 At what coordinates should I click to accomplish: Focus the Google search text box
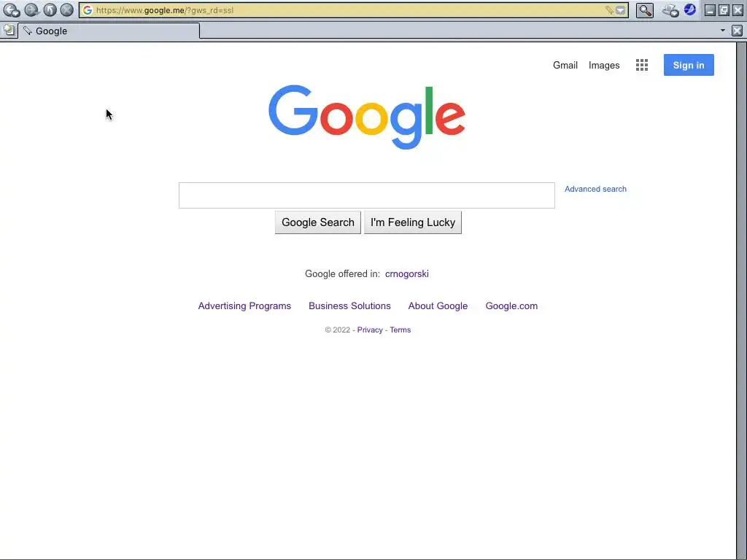pyautogui.click(x=367, y=195)
